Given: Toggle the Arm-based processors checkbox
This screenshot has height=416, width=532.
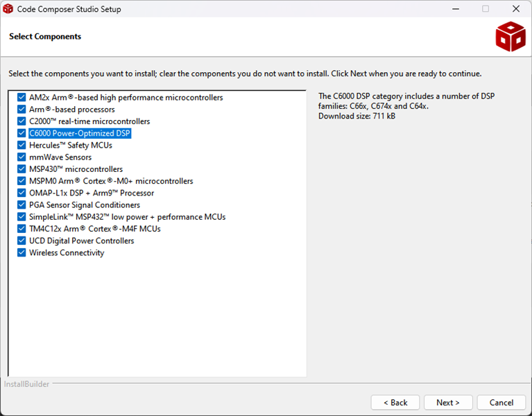Looking at the screenshot, I should [22, 109].
